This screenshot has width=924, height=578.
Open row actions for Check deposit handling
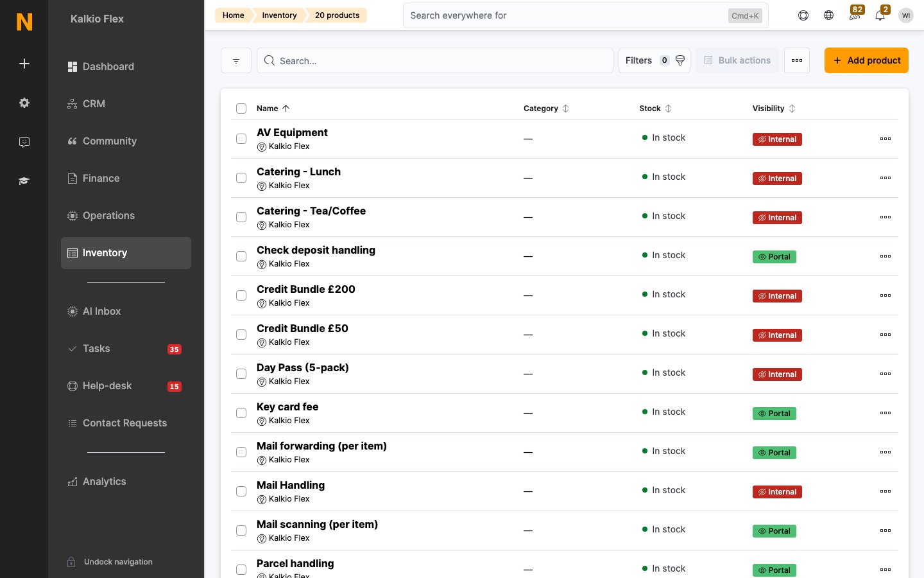coord(886,256)
